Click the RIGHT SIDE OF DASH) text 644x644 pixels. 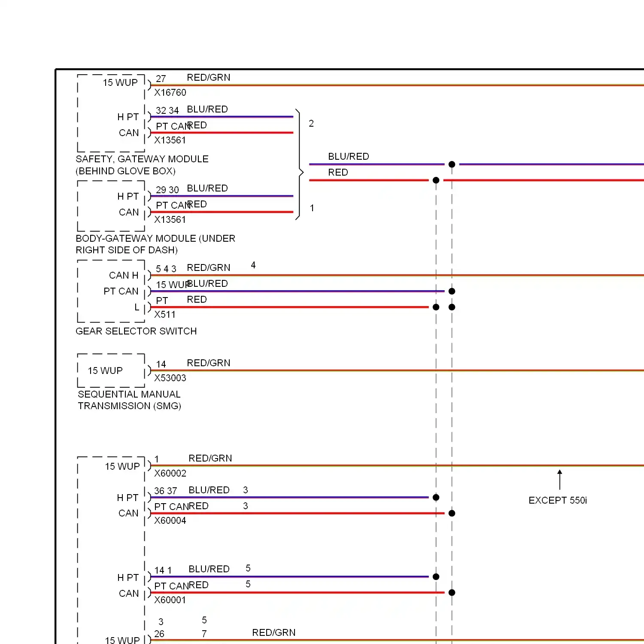pyautogui.click(x=127, y=250)
